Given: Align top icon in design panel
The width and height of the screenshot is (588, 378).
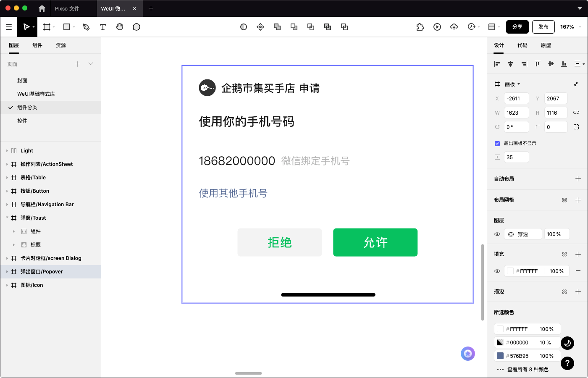Looking at the screenshot, I should click(538, 64).
